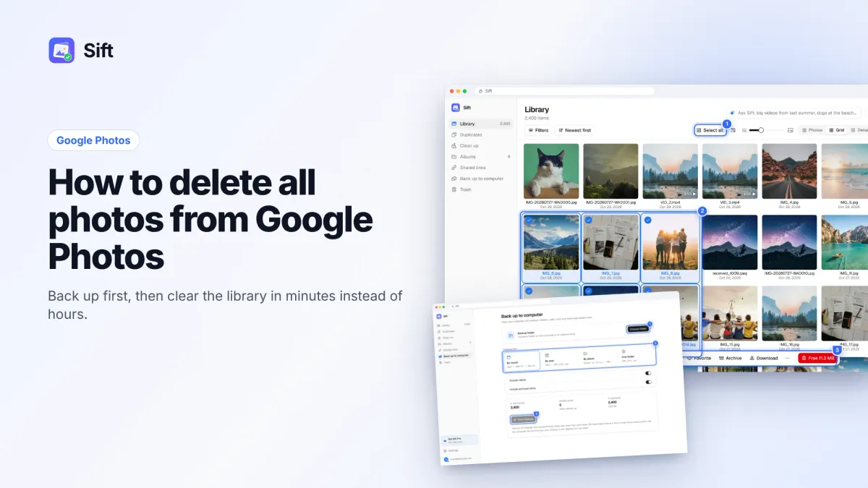This screenshot has height=488, width=868.
Task: Open the VID_3.mp4 video thumbnail
Action: click(730, 171)
